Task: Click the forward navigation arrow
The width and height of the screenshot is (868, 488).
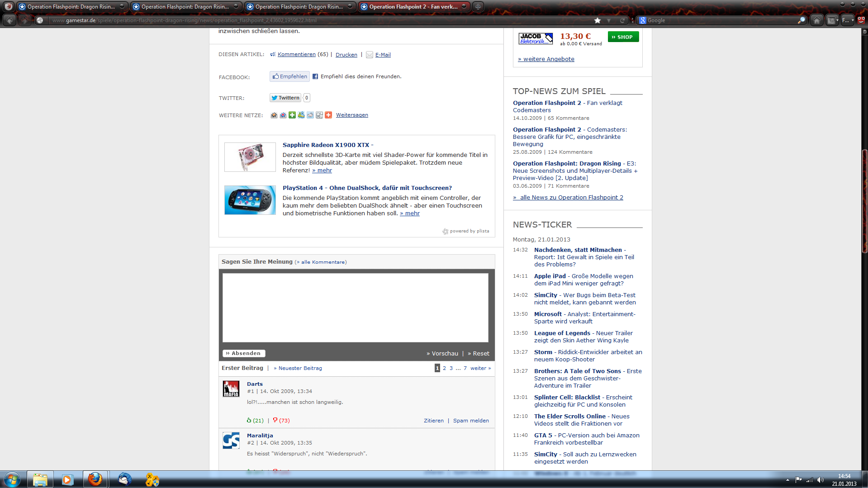Action: pos(25,20)
